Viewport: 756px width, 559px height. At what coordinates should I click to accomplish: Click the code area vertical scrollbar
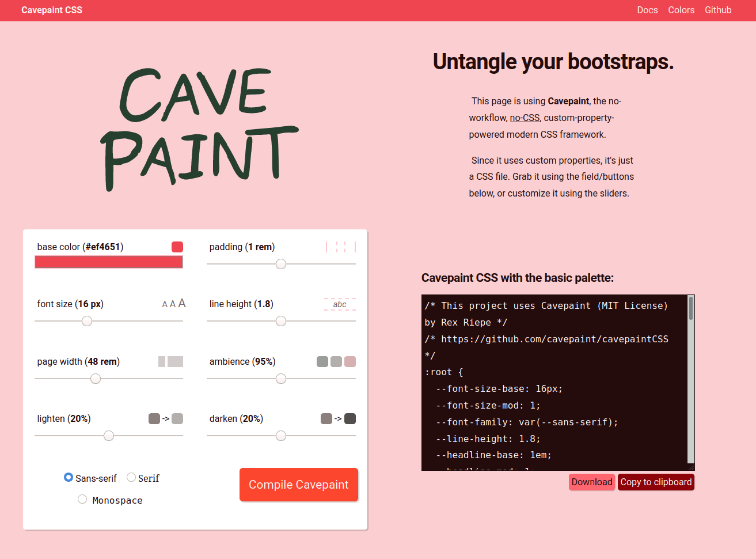691,379
